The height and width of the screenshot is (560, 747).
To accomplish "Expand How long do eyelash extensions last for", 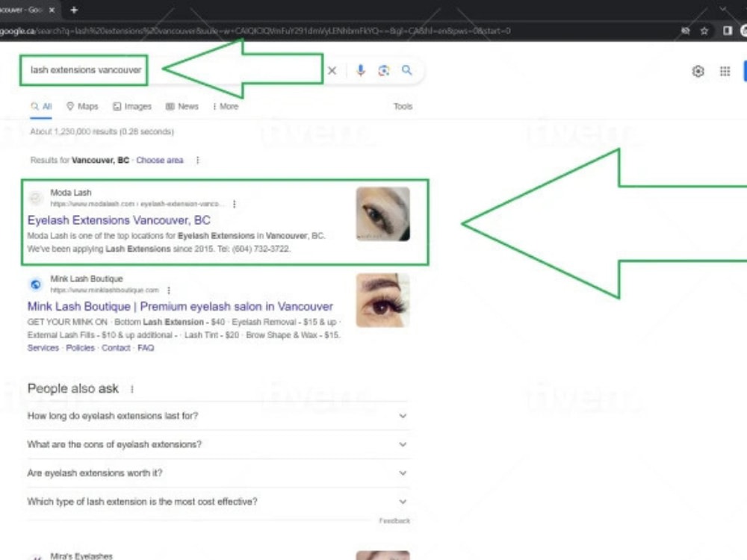I will pos(218,416).
